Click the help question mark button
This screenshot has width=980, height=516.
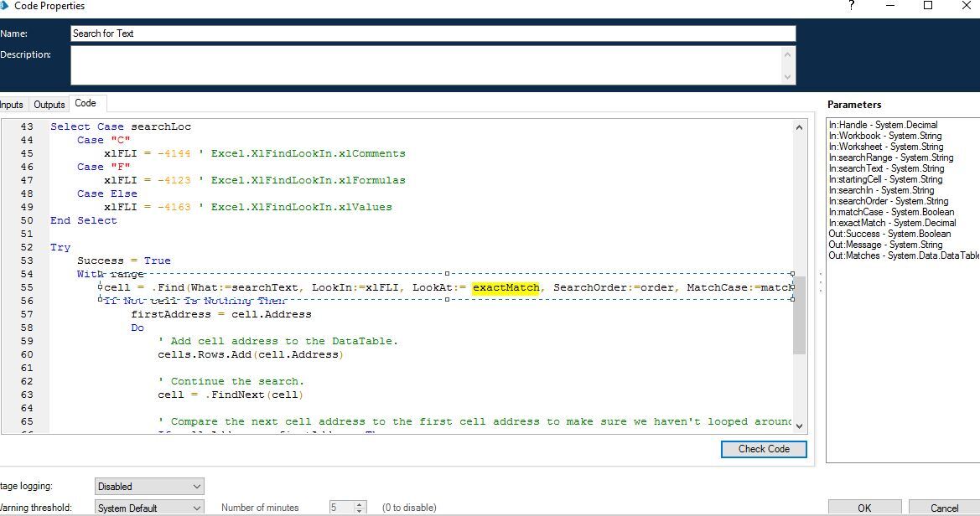click(x=852, y=6)
